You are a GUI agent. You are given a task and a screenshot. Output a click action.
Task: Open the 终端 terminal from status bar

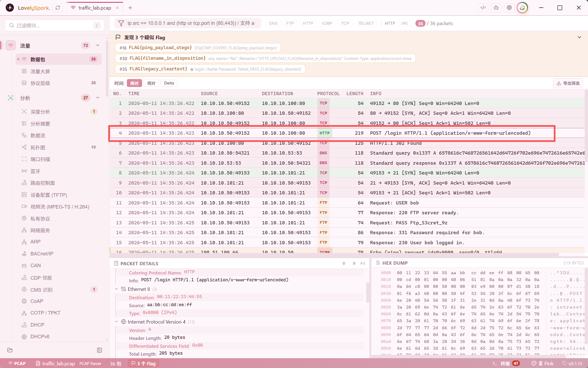(x=506, y=363)
